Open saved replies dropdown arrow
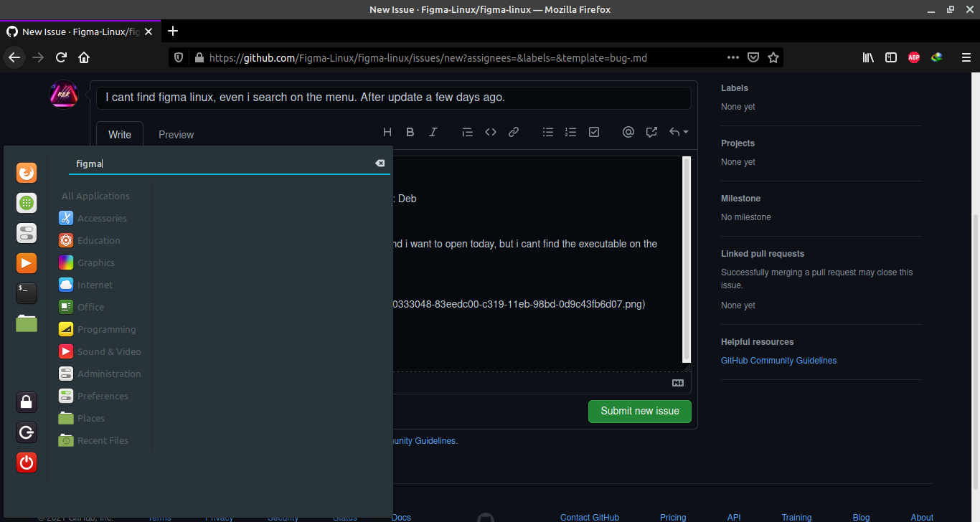The height and width of the screenshot is (522, 980). pos(679,132)
